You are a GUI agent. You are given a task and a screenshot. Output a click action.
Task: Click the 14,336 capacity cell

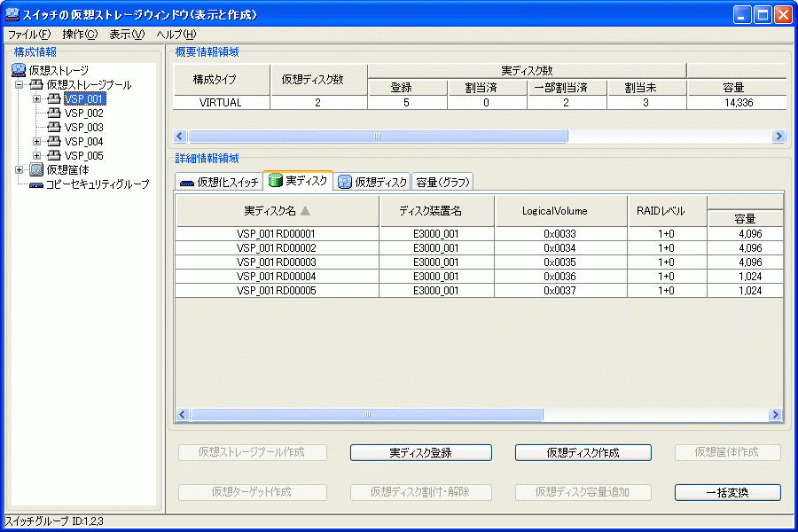click(x=738, y=102)
